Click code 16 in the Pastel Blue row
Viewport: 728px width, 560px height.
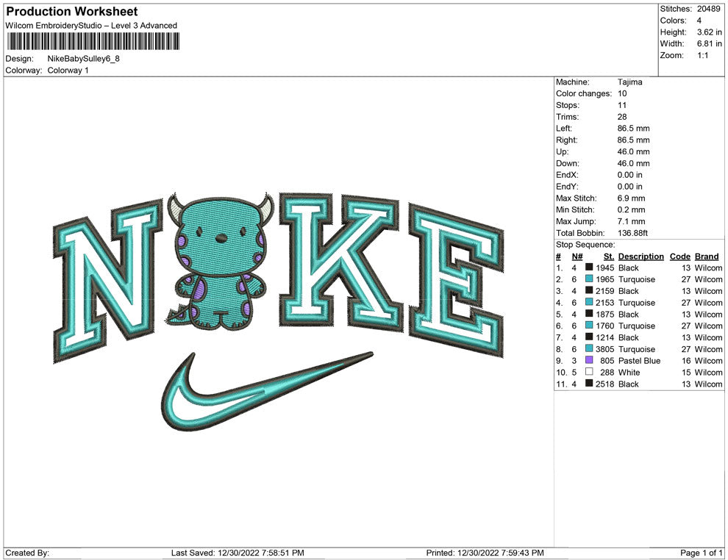[x=686, y=361]
